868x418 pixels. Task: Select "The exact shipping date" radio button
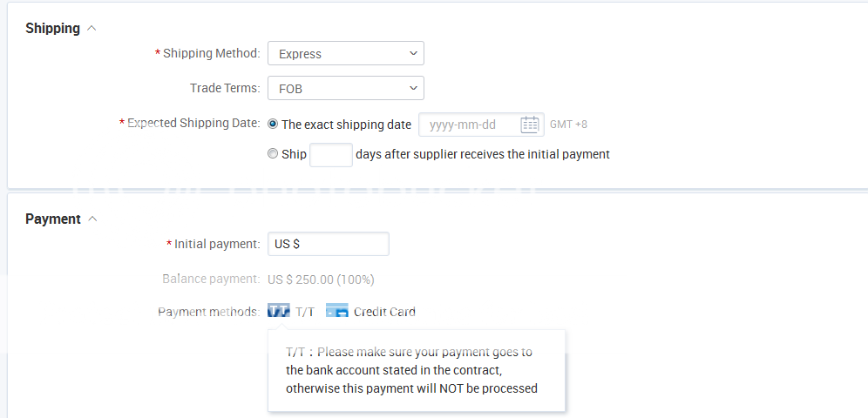(x=274, y=125)
